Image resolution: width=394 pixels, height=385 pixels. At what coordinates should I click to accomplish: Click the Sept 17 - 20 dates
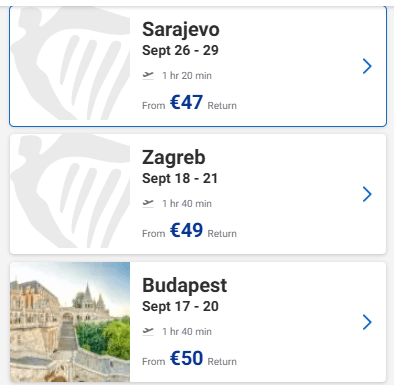coord(180,307)
